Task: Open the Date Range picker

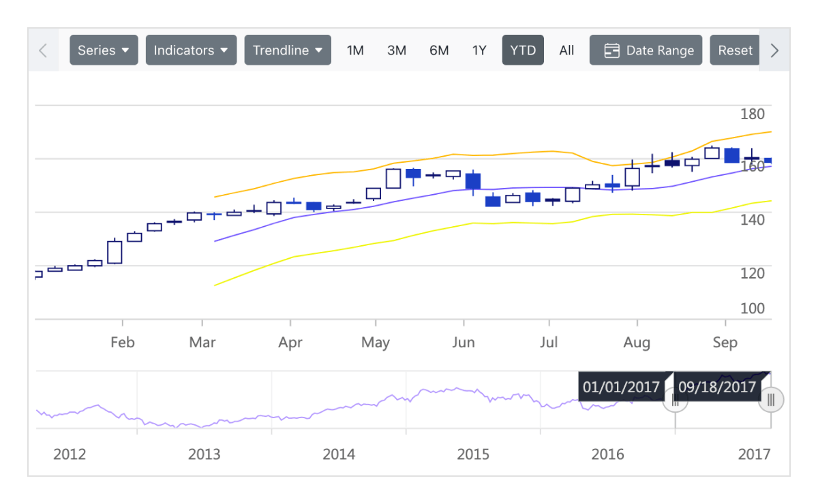Action: point(646,50)
